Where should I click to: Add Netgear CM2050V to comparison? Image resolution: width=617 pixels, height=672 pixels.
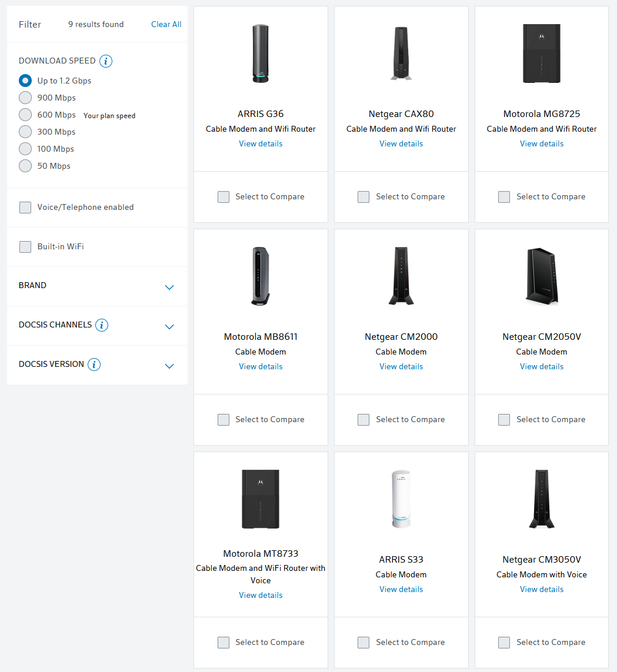coord(504,420)
